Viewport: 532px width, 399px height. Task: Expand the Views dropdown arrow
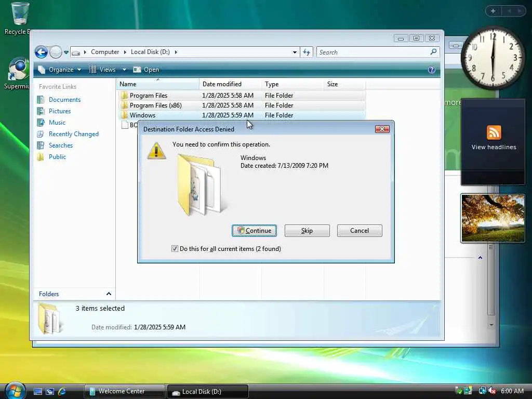pyautogui.click(x=124, y=70)
